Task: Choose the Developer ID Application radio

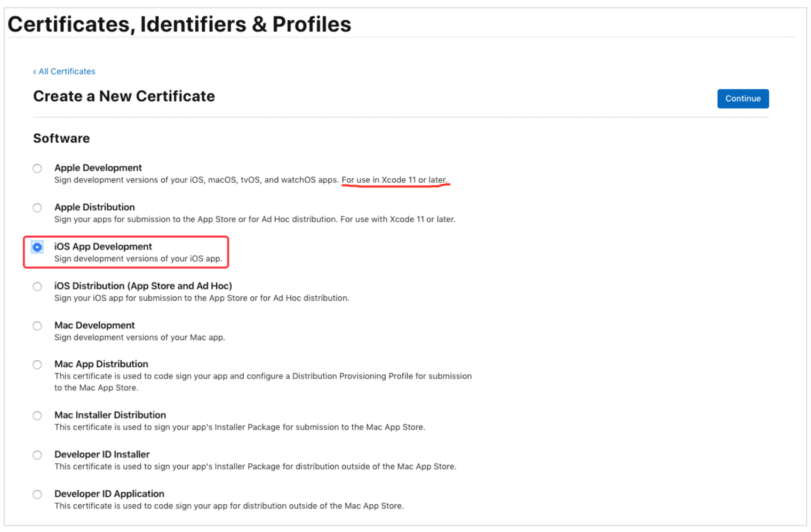Action: tap(37, 495)
